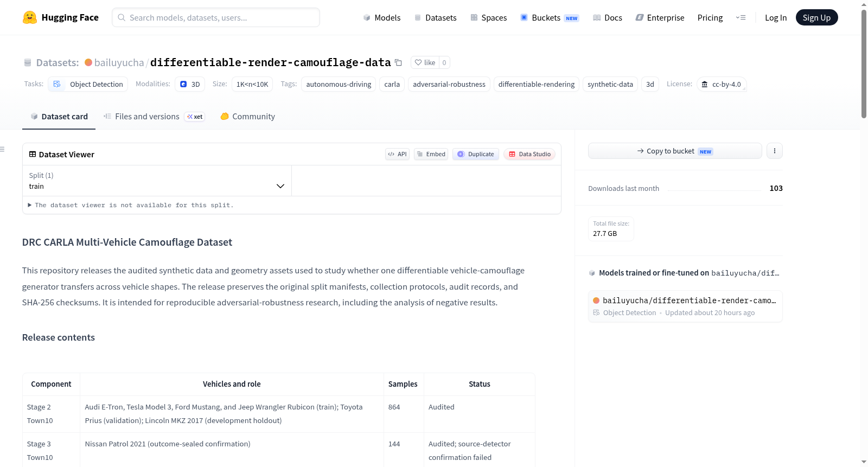Expand the navigation more-menu icon

click(741, 17)
